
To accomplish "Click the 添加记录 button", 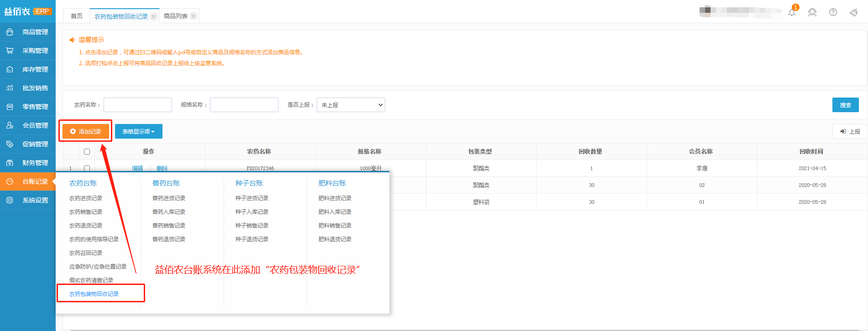I will (x=86, y=131).
